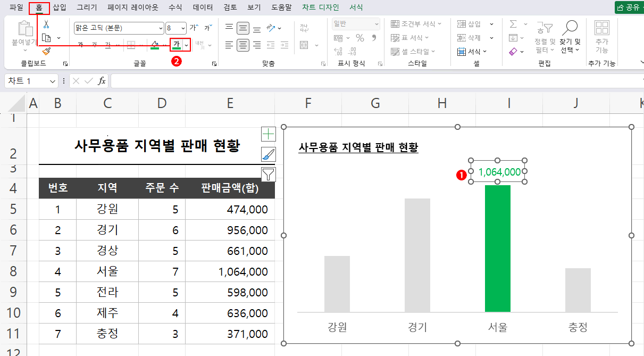Screen dimensions: 644x356
Task: Toggle Bold formatting
Action: (x=80, y=45)
